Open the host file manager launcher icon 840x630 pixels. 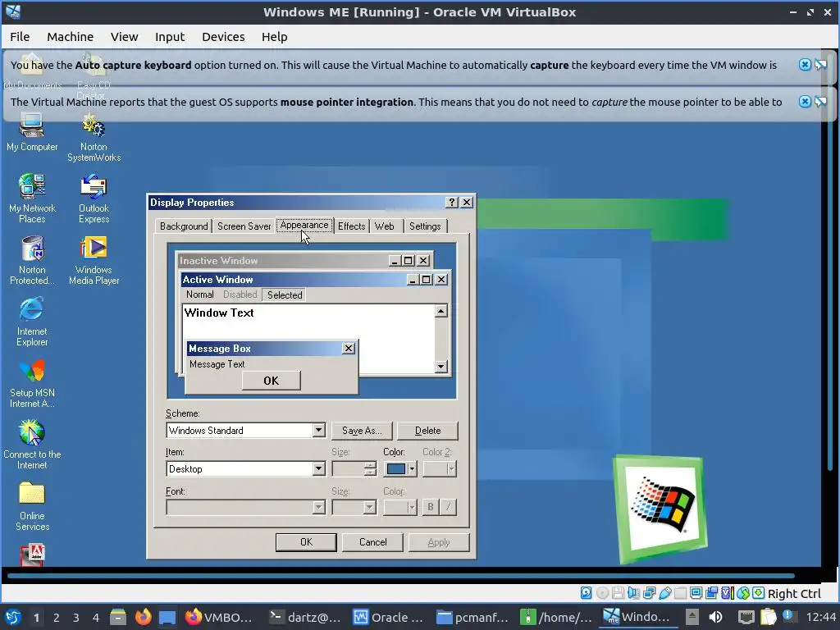pyautogui.click(x=118, y=617)
